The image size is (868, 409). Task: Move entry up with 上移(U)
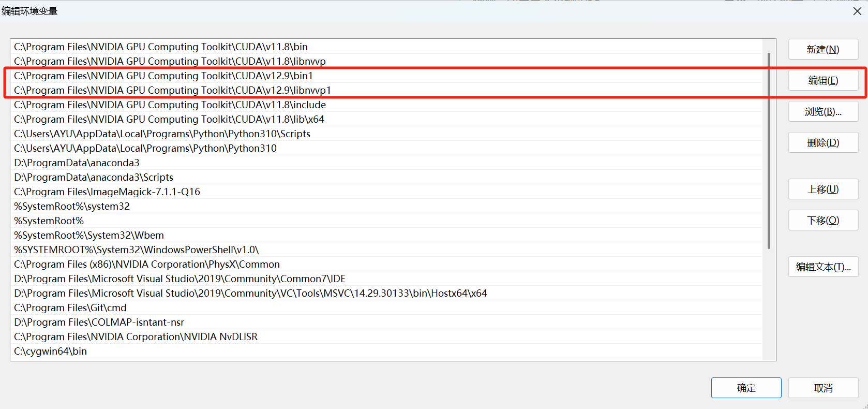pyautogui.click(x=823, y=189)
